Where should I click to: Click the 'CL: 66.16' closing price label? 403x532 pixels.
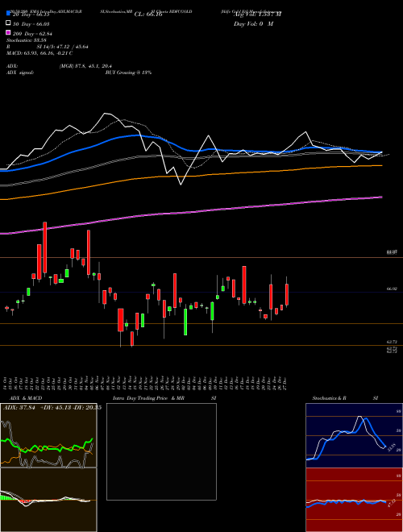click(x=148, y=15)
